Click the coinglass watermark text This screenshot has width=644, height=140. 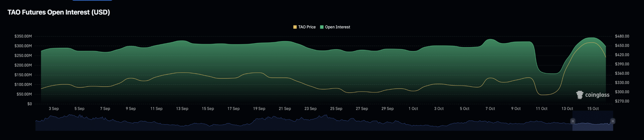[x=597, y=95]
